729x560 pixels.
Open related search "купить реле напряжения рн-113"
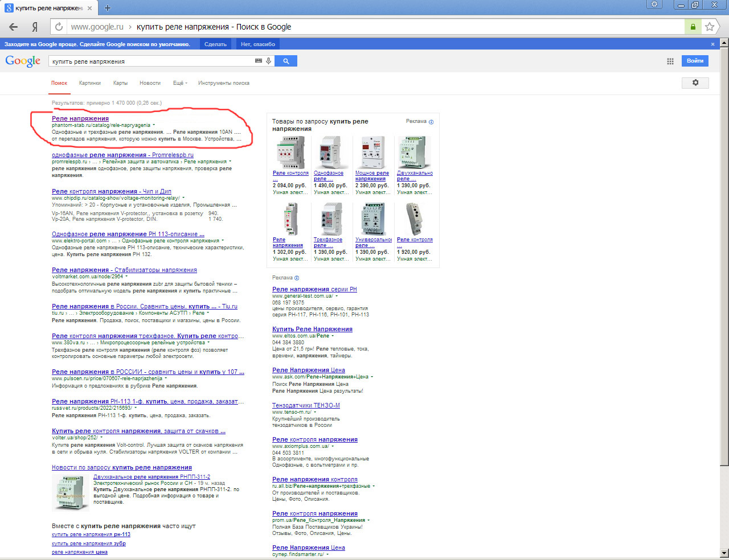coord(91,534)
